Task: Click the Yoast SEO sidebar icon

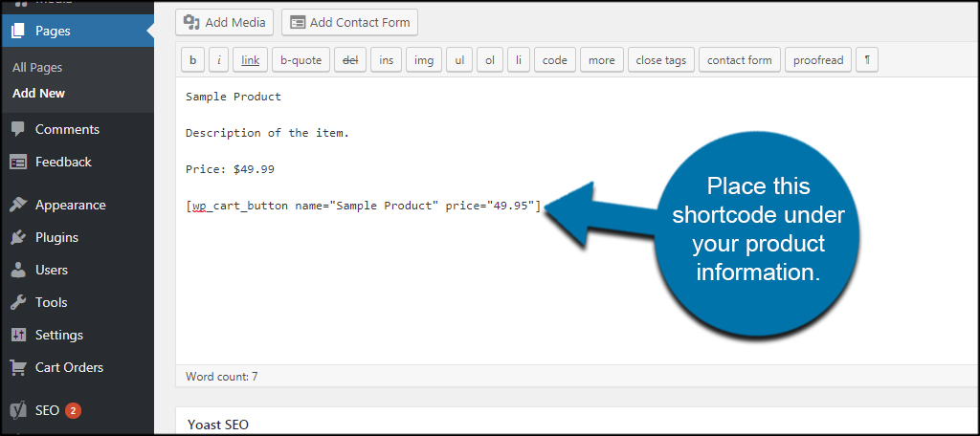Action: (x=18, y=410)
